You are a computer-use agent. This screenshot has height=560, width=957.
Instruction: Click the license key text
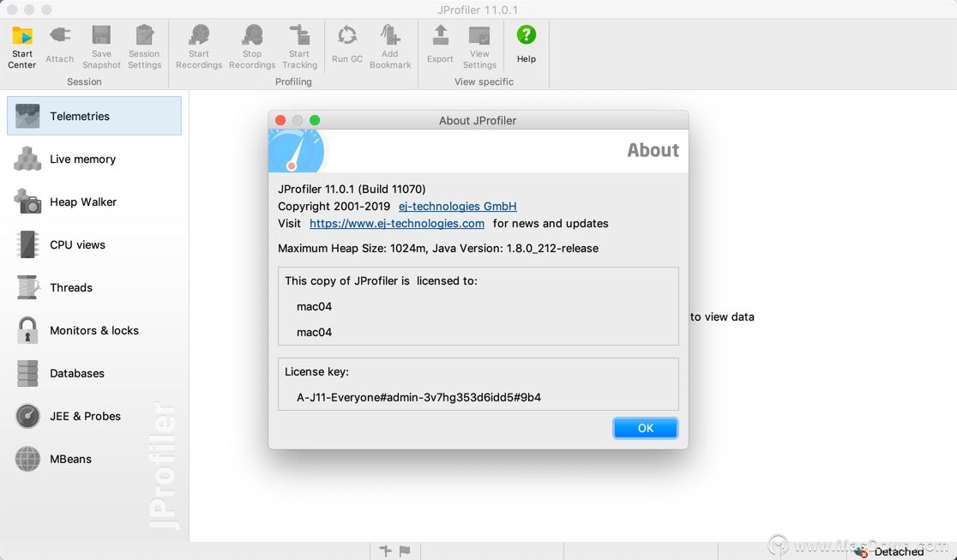(418, 398)
